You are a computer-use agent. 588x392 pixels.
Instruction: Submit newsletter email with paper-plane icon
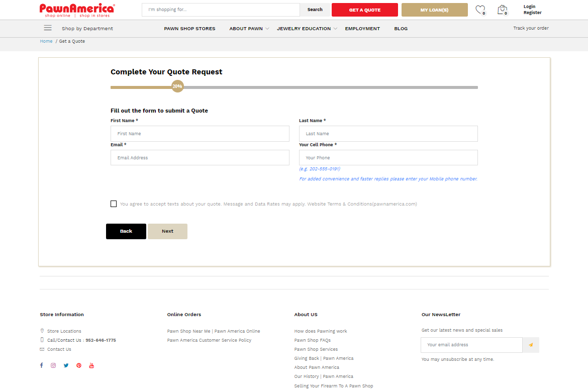tap(531, 345)
